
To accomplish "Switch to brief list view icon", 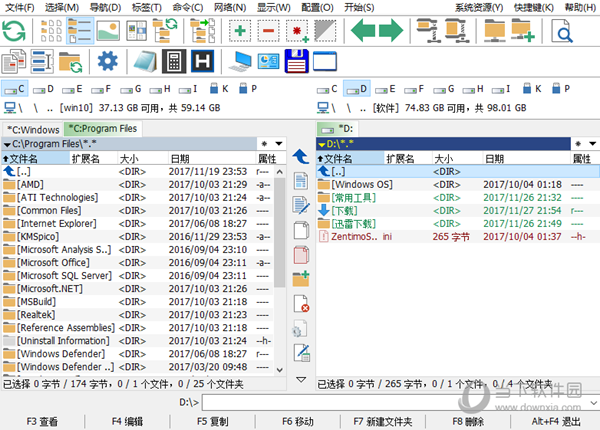I will click(x=51, y=31).
